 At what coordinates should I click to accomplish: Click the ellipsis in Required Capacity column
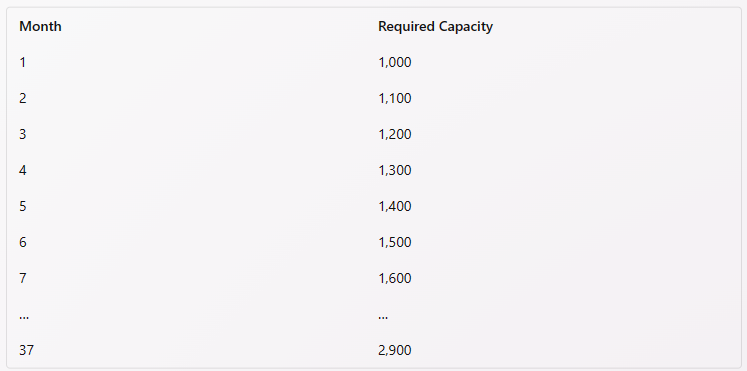383,317
